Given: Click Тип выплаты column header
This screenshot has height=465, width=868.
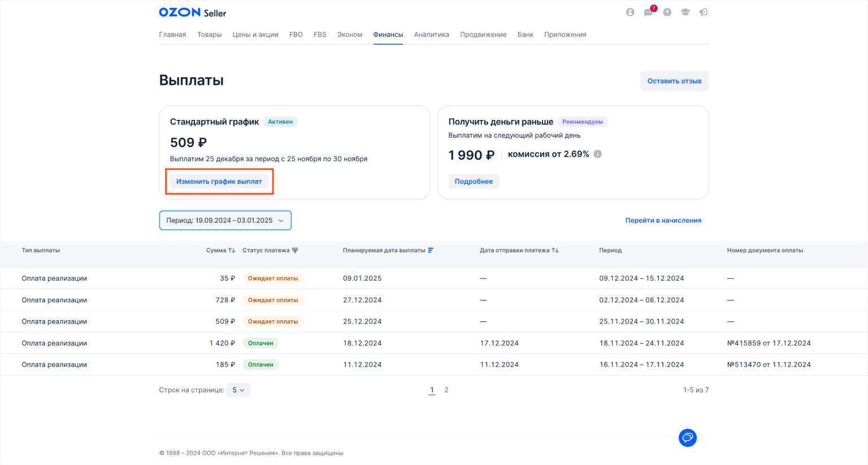Looking at the screenshot, I should 41,250.
